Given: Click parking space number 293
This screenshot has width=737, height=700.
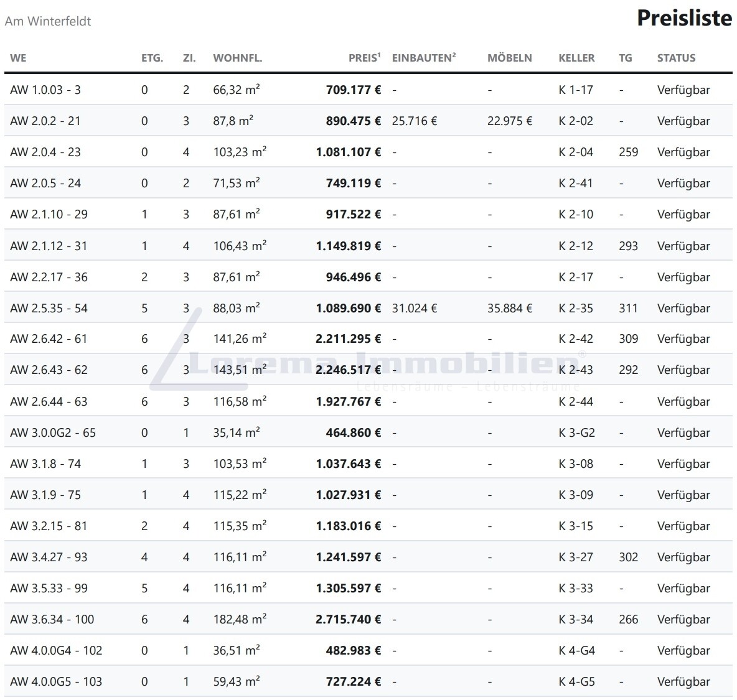Looking at the screenshot, I should point(629,246).
